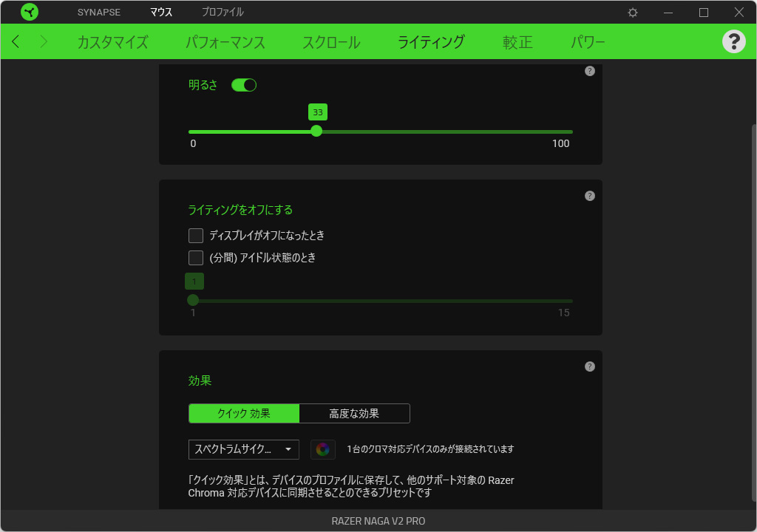Image resolution: width=757 pixels, height=532 pixels.
Task: Click the Razer logo icon
Action: [30, 12]
